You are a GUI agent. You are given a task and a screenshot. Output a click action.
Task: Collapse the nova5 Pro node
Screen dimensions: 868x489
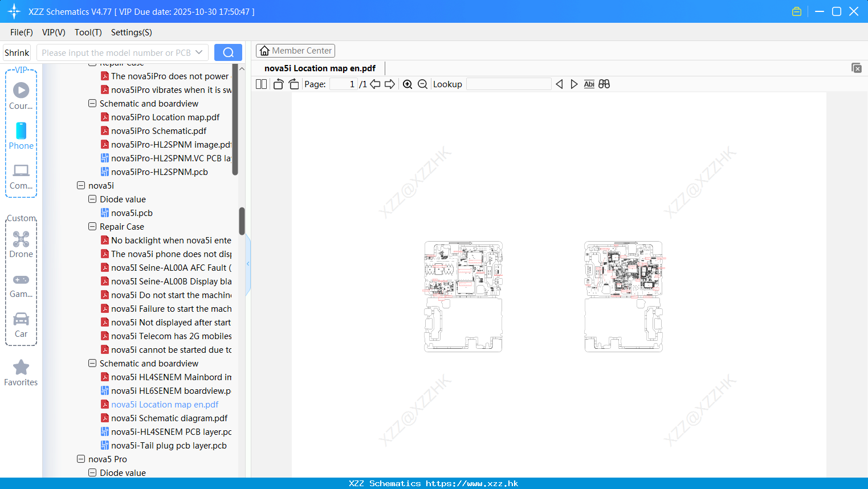tap(81, 459)
